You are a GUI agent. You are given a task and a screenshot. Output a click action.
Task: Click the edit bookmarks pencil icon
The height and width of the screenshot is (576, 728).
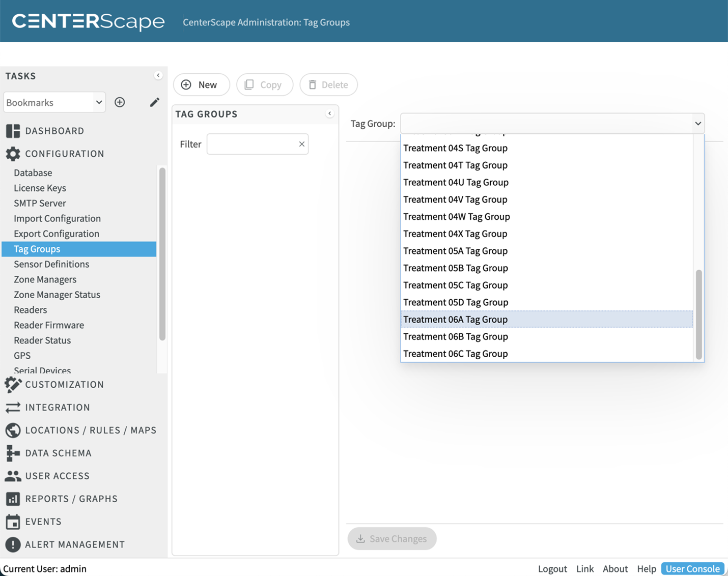(x=154, y=102)
